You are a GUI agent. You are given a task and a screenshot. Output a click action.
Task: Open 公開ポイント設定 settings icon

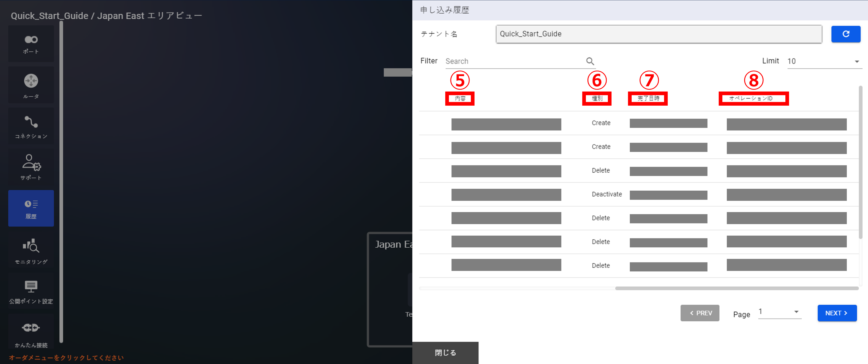[31, 291]
